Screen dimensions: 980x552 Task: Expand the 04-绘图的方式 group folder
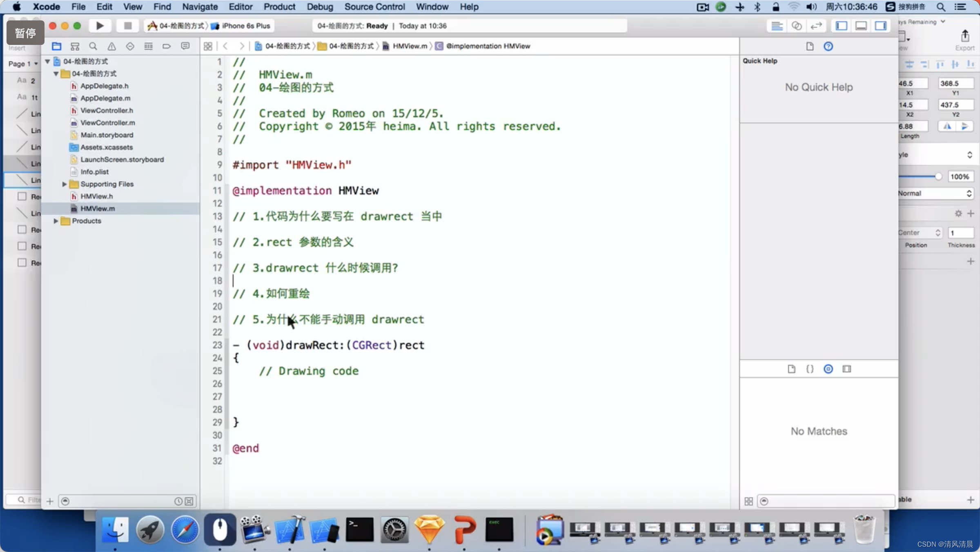pyautogui.click(x=55, y=73)
